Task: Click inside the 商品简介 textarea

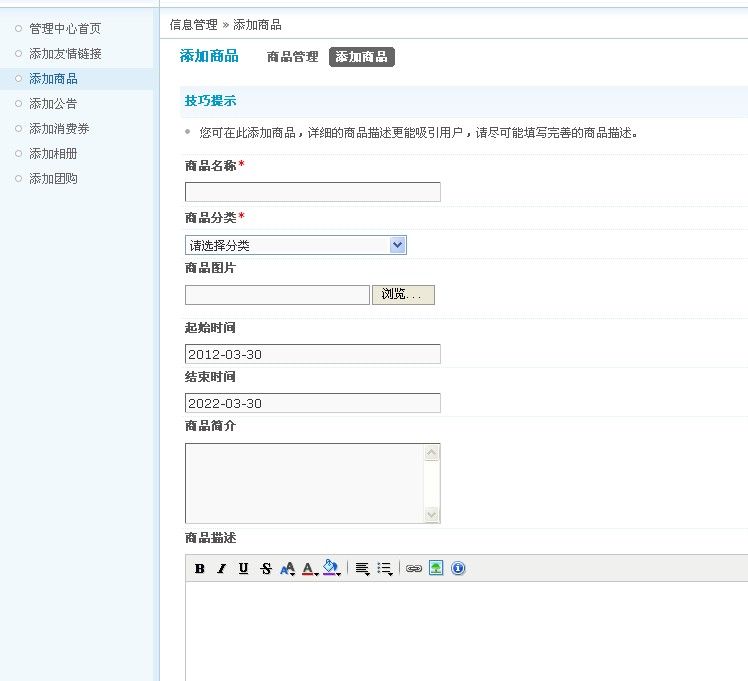Action: click(x=304, y=483)
